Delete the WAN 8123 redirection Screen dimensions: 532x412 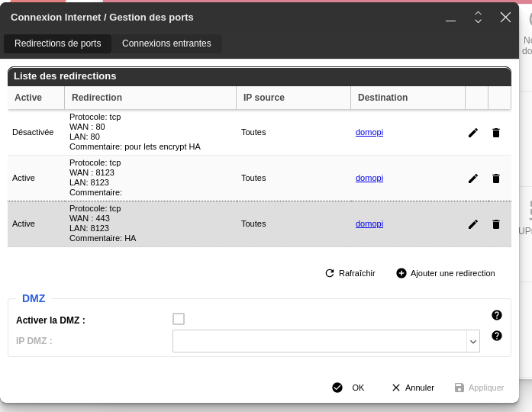(x=495, y=179)
